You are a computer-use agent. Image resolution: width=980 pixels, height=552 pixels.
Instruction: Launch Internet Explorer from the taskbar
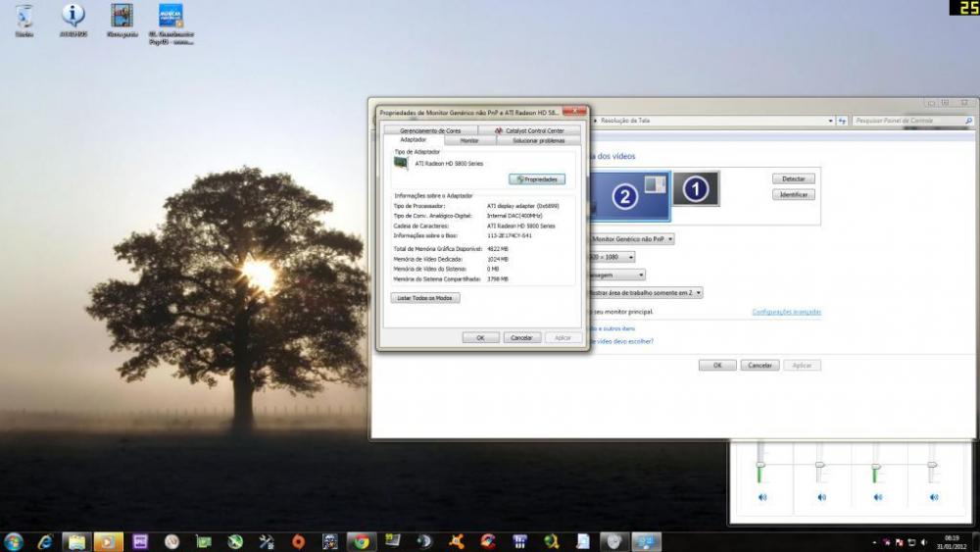point(45,541)
